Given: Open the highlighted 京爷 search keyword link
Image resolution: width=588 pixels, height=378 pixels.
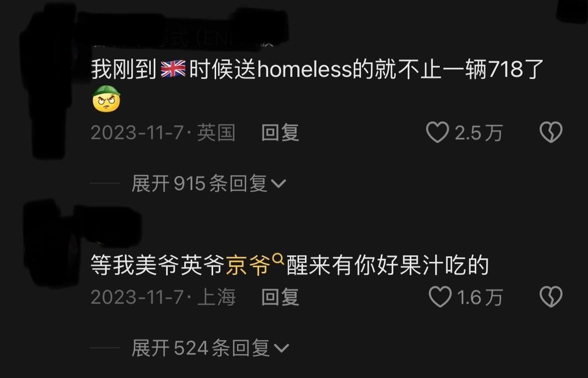Looking at the screenshot, I should pos(248,265).
